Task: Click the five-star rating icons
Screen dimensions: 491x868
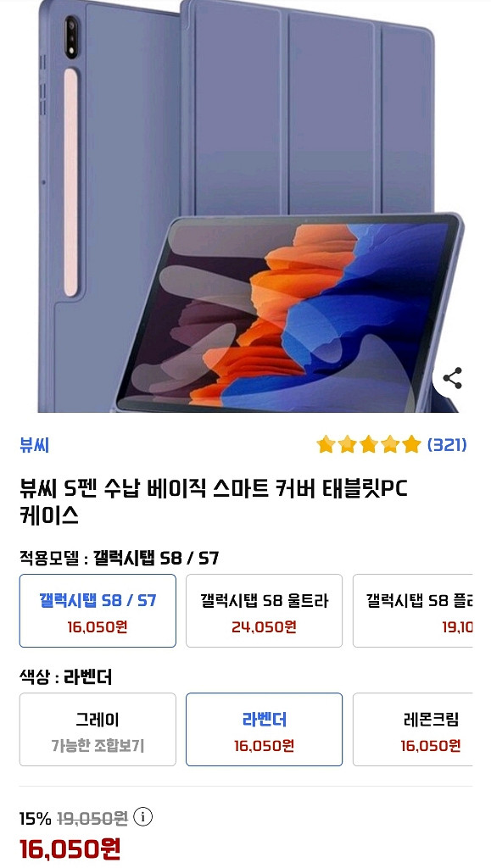Action: coord(369,444)
